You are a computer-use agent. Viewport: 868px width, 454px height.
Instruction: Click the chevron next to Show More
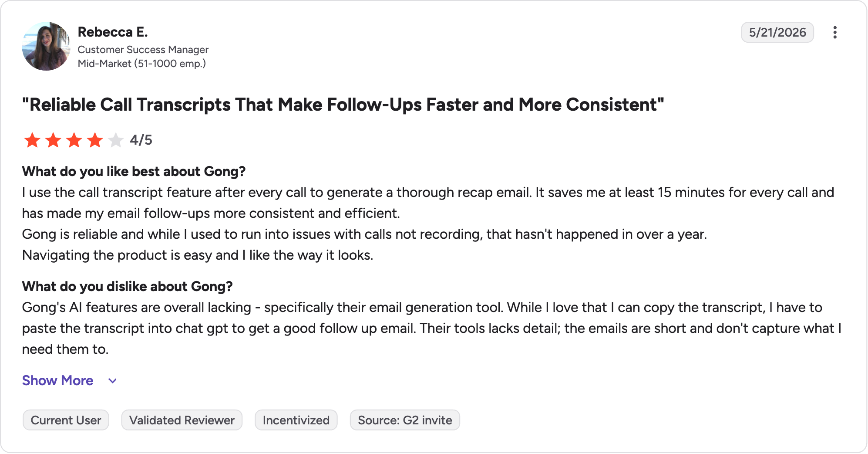click(112, 381)
